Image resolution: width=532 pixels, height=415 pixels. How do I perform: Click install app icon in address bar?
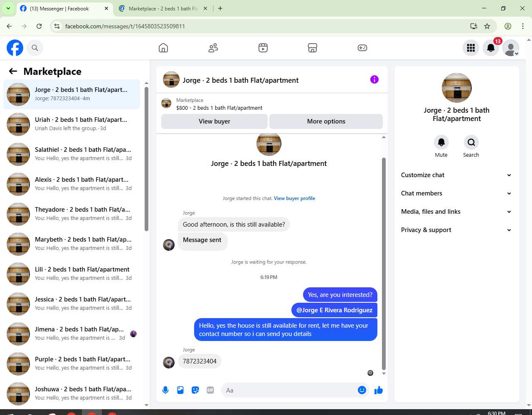pyautogui.click(x=474, y=26)
